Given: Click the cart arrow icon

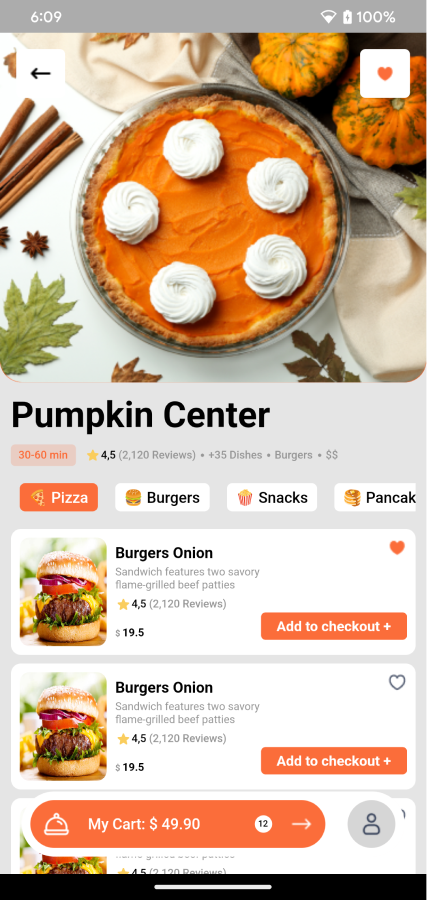Looking at the screenshot, I should pyautogui.click(x=301, y=824).
